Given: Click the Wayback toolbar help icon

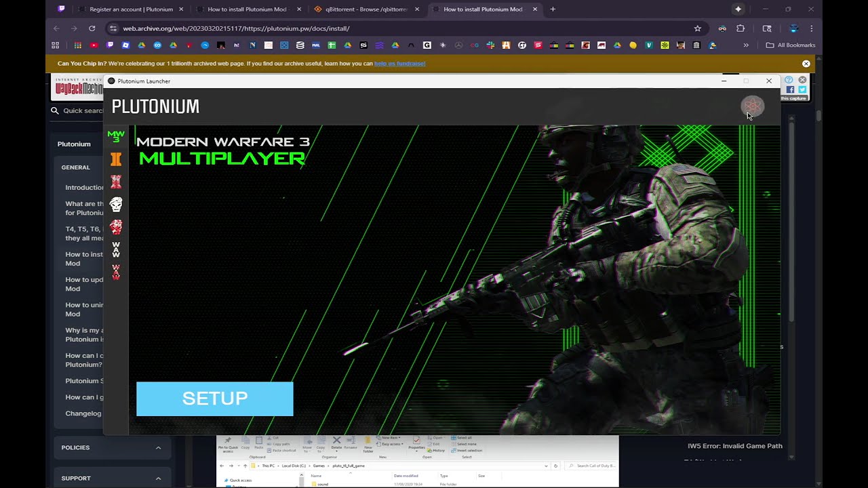Looking at the screenshot, I should coord(789,80).
